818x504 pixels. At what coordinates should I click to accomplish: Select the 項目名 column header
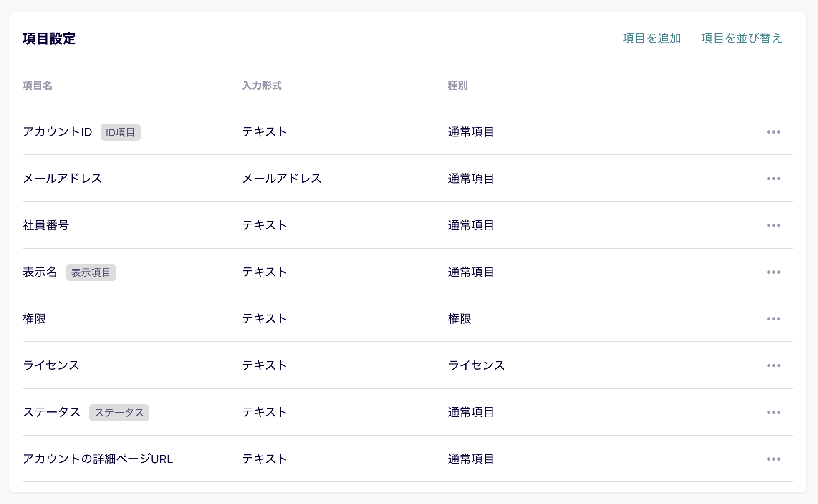[x=38, y=86]
